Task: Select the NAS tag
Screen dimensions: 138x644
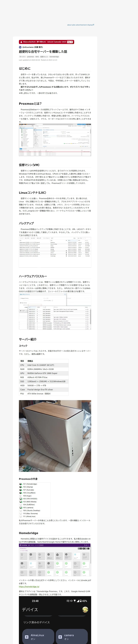Action: [37, 57]
